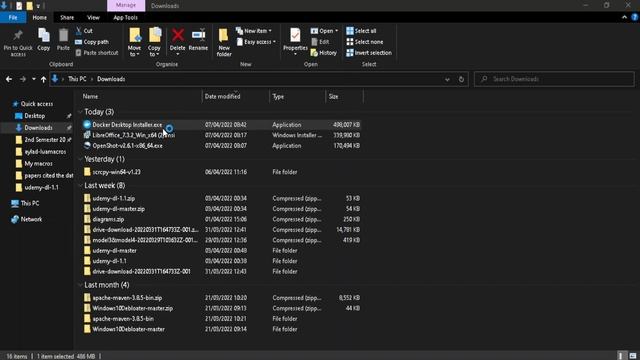Click Invert selection
The width and height of the screenshot is (640, 360).
click(369, 53)
